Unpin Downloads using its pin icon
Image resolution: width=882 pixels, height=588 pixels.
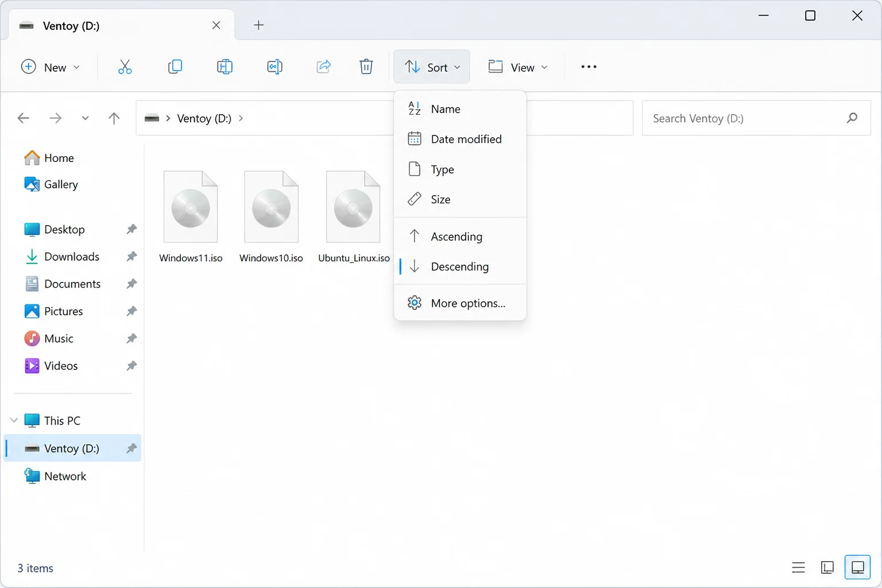(131, 256)
